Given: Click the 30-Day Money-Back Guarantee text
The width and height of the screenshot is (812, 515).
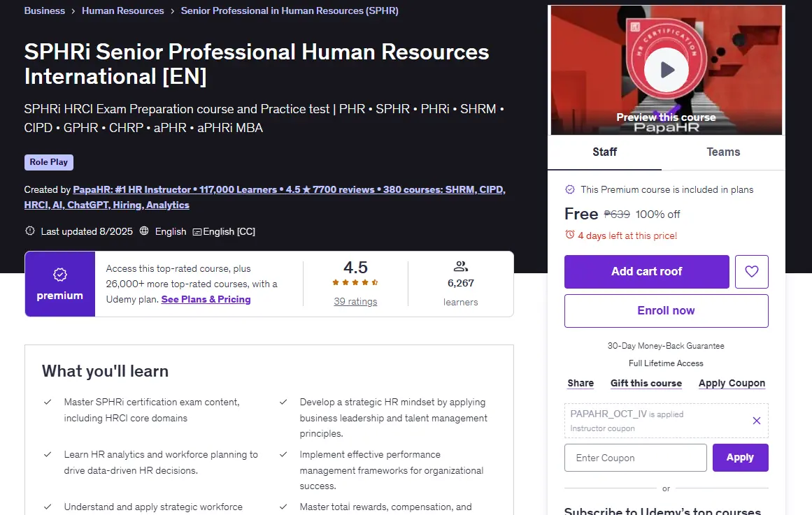Looking at the screenshot, I should pyautogui.click(x=666, y=346).
